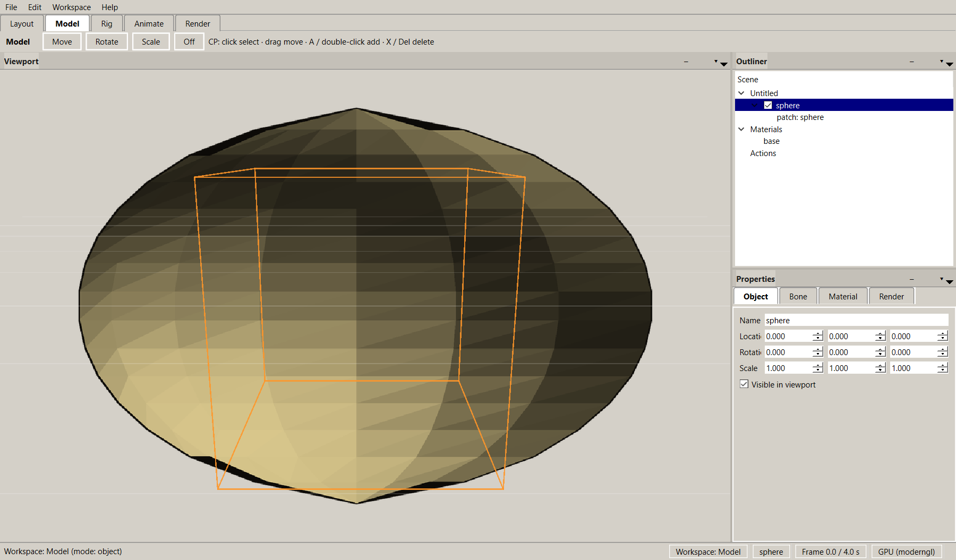This screenshot has height=560, width=956.
Task: Minimize the Outliner panel with its dash icon
Action: click(x=912, y=62)
